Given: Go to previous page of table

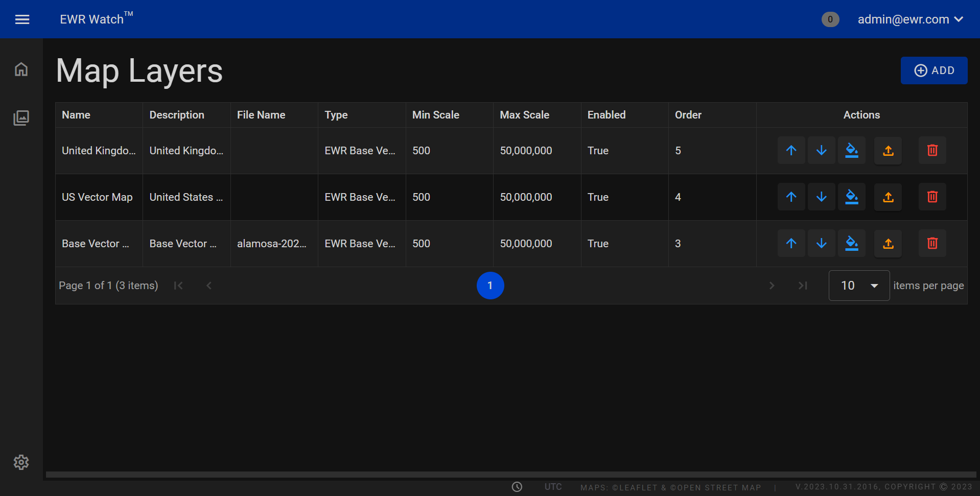Looking at the screenshot, I should tap(209, 286).
